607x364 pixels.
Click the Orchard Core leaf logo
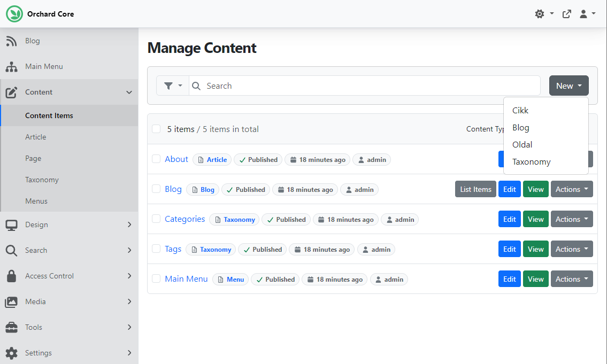point(15,14)
